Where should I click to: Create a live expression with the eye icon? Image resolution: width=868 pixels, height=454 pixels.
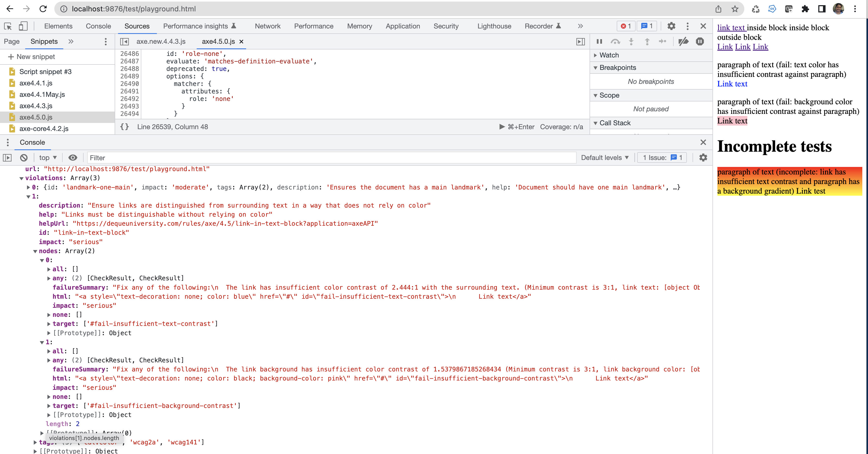tap(73, 157)
